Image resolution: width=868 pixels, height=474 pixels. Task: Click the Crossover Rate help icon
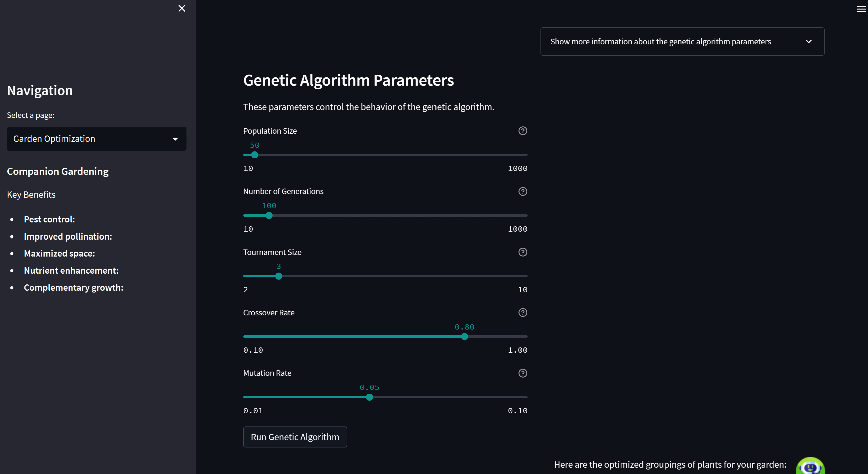tap(522, 312)
